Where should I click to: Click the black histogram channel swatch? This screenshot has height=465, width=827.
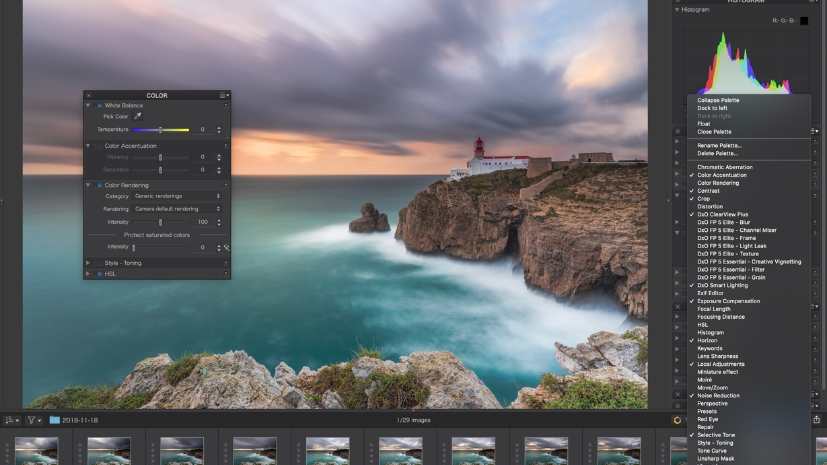point(803,20)
